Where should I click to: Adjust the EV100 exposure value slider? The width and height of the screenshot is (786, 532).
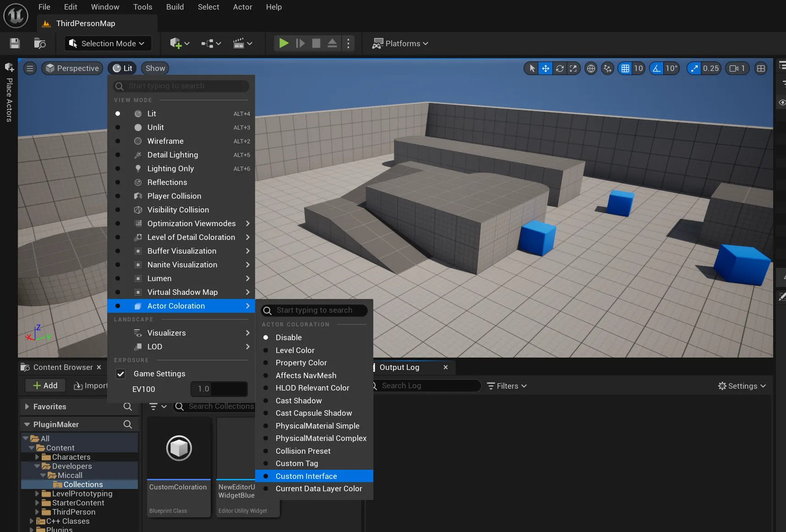tap(219, 389)
